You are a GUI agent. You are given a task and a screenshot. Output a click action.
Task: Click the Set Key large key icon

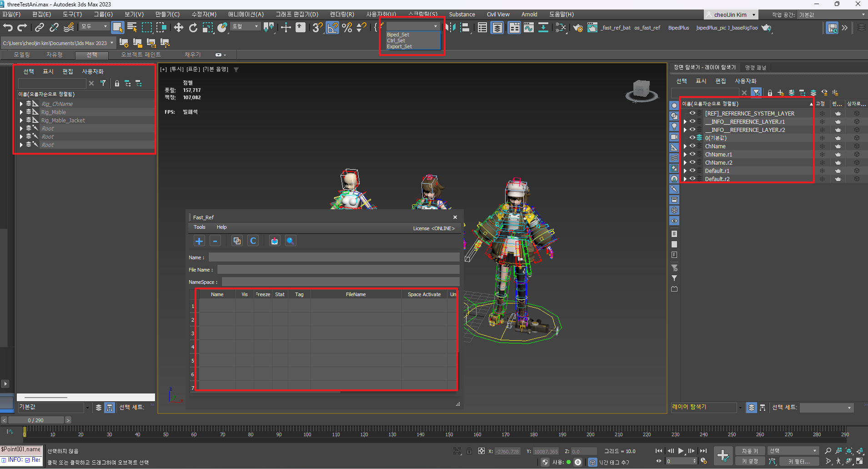click(x=722, y=455)
